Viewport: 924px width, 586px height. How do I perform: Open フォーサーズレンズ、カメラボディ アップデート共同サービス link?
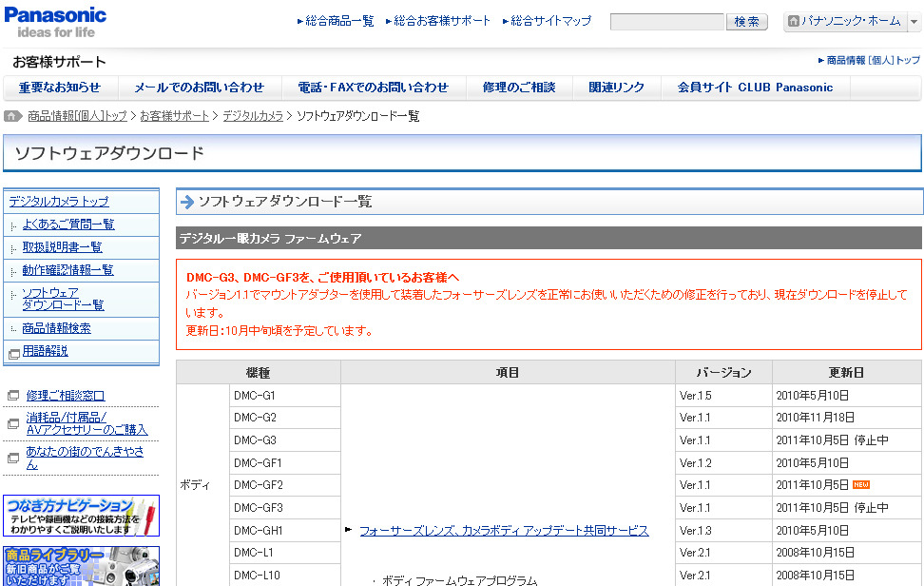505,531
